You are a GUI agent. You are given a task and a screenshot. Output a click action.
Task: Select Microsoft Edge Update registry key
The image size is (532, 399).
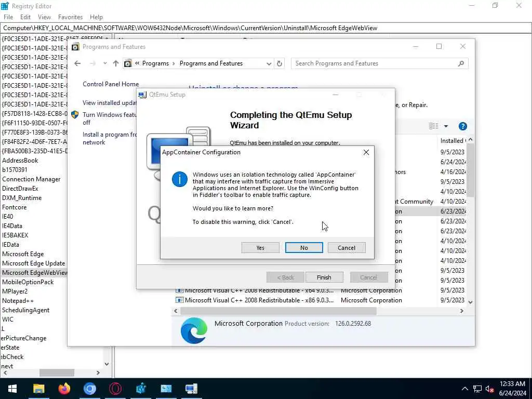(33, 263)
